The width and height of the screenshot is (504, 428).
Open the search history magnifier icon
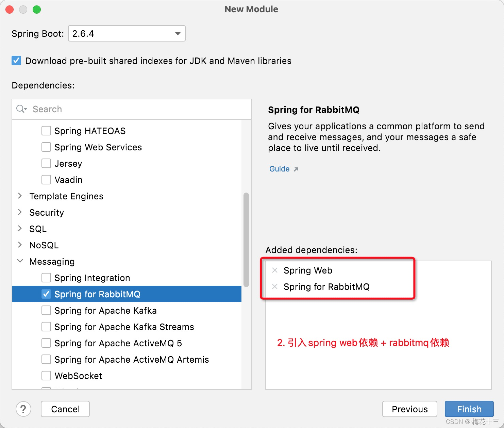[x=21, y=109]
